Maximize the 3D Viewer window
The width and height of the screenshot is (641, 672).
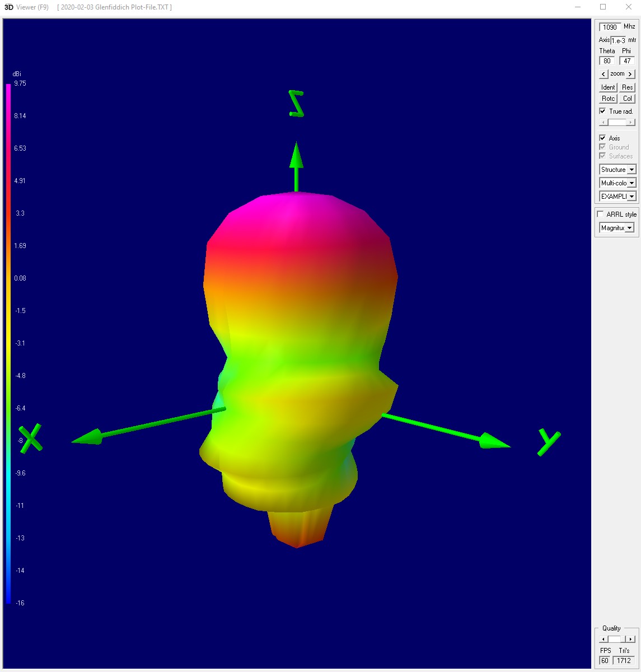tap(603, 7)
